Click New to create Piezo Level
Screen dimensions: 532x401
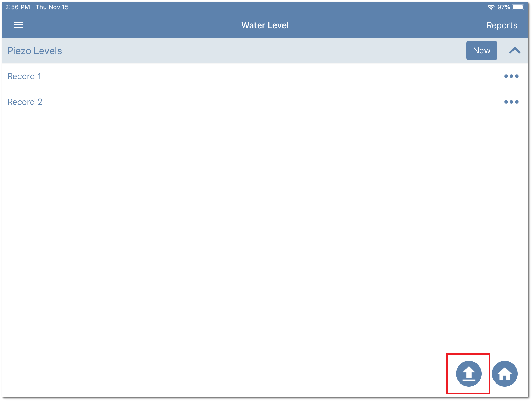[481, 51]
